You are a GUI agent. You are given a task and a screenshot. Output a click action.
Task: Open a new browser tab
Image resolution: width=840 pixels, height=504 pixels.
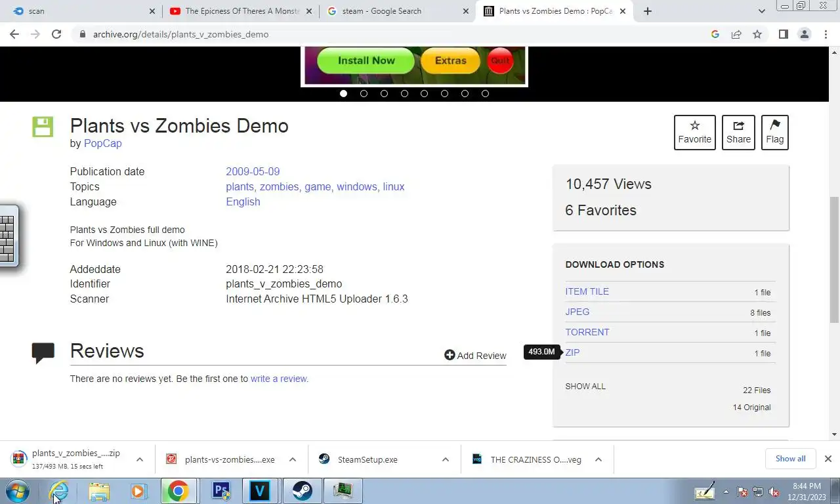tap(648, 11)
